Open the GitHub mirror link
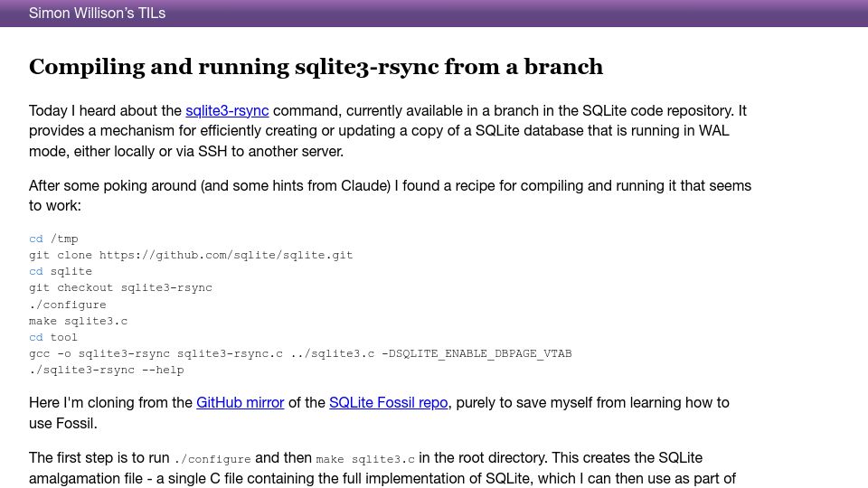The width and height of the screenshot is (868, 488). click(241, 402)
